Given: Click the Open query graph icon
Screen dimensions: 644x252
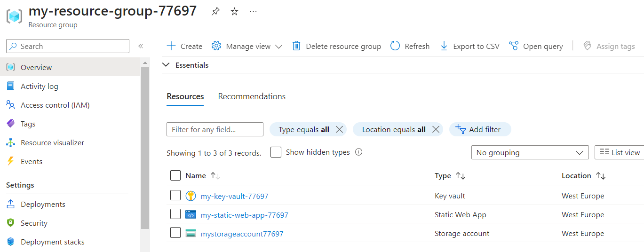Looking at the screenshot, I should click(x=514, y=46).
